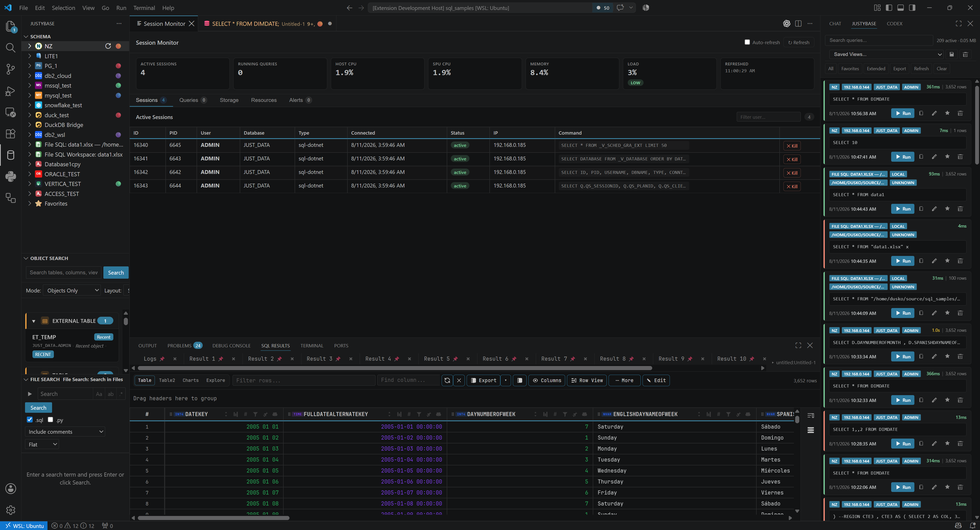Delete the 10:44:35 AM history entry
This screenshot has width=980, height=530.
point(960,261)
